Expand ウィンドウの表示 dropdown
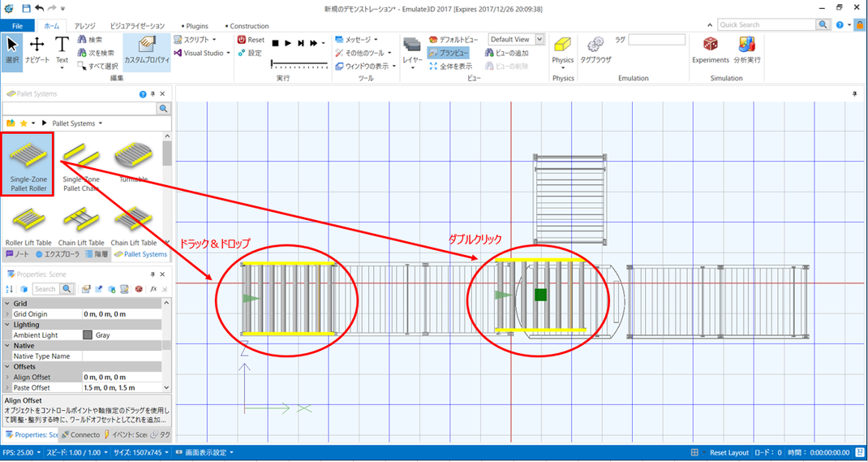Screen dimensions: 868x462 coord(366,67)
